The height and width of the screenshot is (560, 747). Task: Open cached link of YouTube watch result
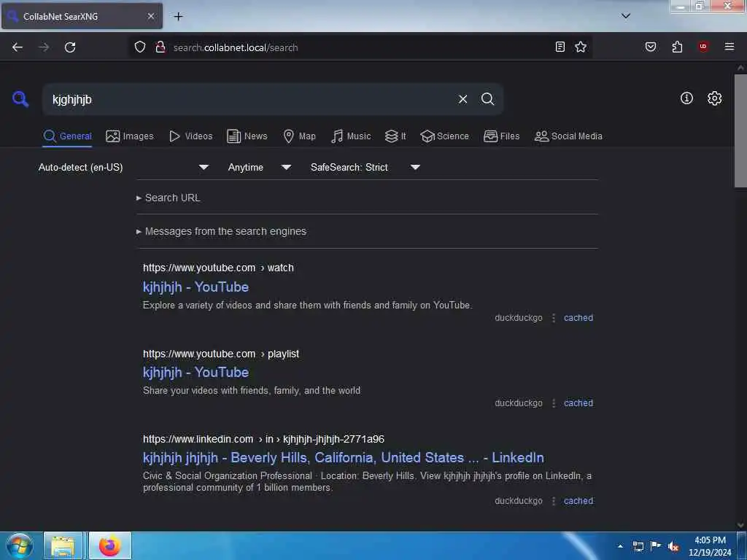pyautogui.click(x=578, y=318)
